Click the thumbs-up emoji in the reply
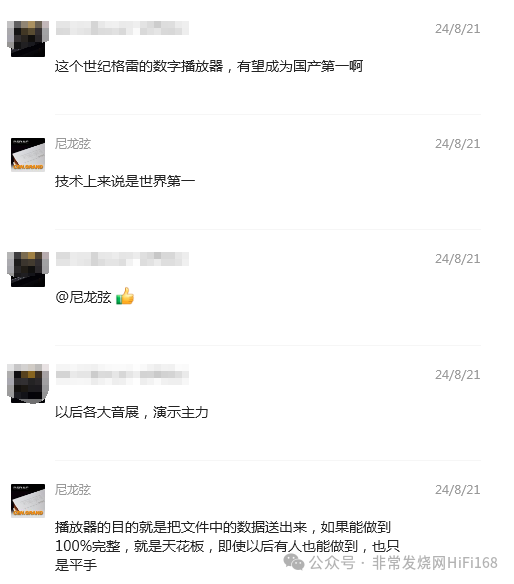Viewport: 514px width, 584px height. coord(125,296)
